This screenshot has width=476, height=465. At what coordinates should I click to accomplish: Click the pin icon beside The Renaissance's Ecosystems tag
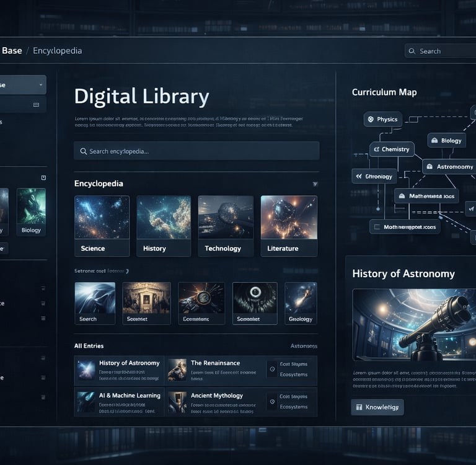[x=272, y=369]
